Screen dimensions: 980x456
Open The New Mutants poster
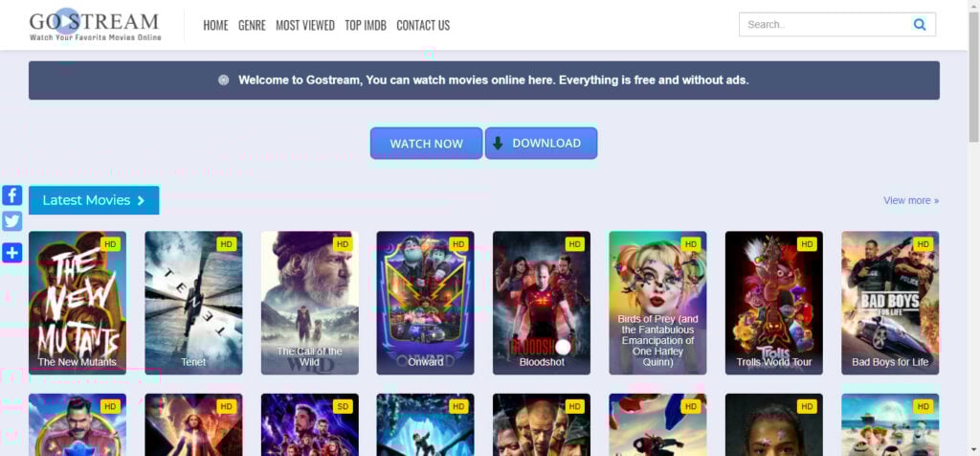pyautogui.click(x=78, y=303)
